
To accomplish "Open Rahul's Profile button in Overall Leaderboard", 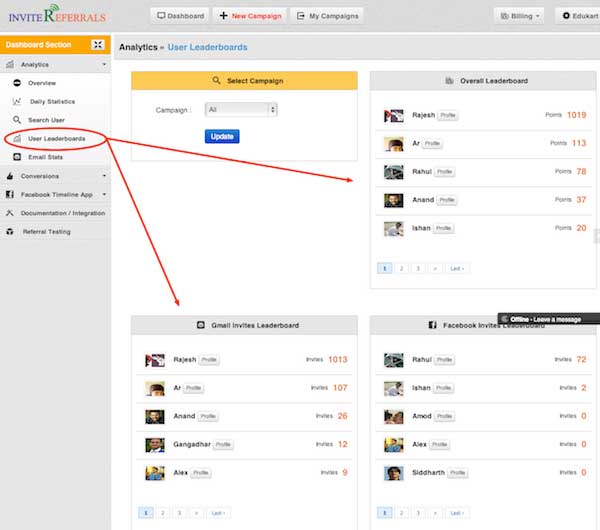I will pos(444,172).
